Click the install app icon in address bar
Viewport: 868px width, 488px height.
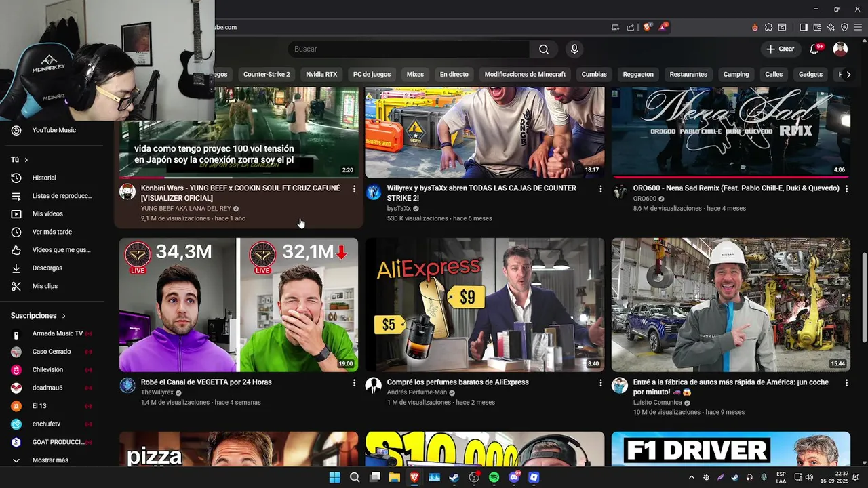click(616, 27)
